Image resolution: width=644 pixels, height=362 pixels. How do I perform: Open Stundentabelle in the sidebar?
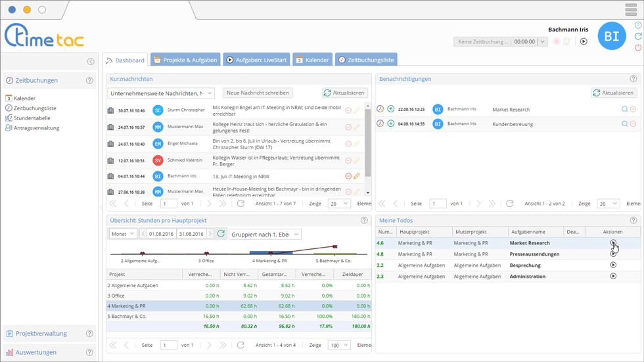32,118
